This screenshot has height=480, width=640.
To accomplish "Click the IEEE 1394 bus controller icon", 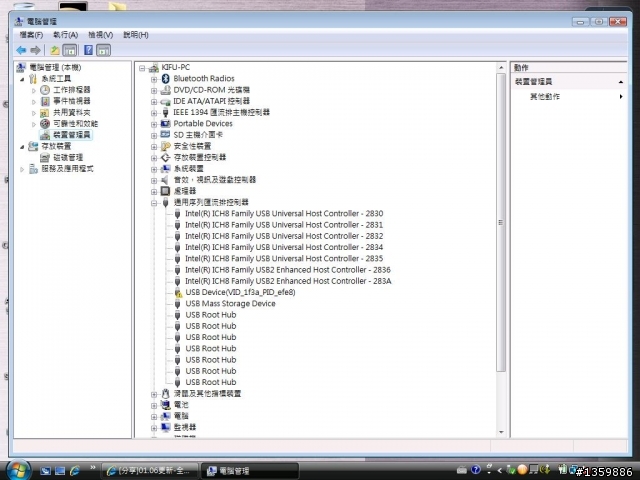I will (165, 112).
